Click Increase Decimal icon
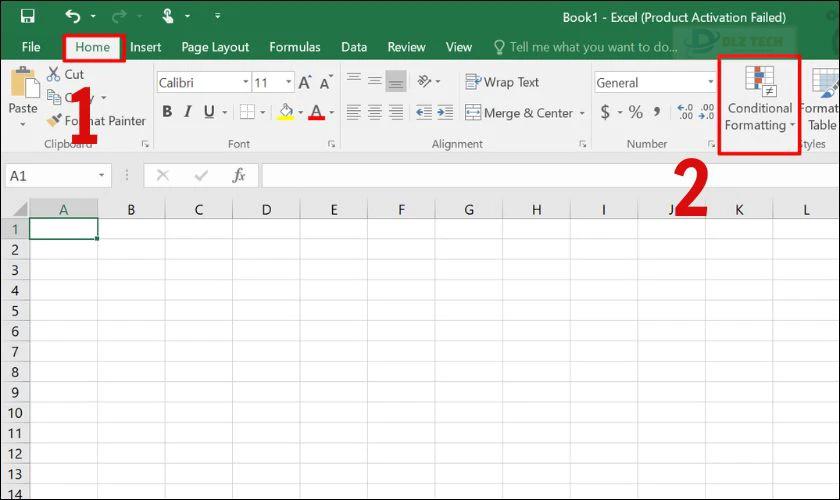 pos(685,112)
